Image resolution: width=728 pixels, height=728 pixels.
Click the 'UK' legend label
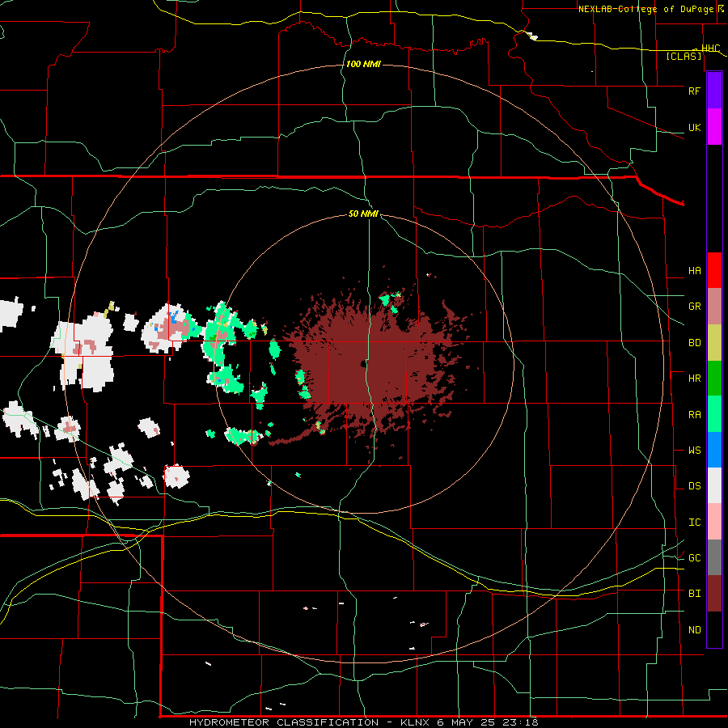click(x=694, y=127)
